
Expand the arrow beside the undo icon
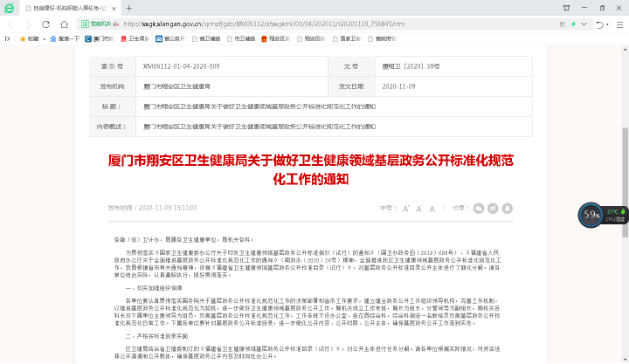point(608,24)
